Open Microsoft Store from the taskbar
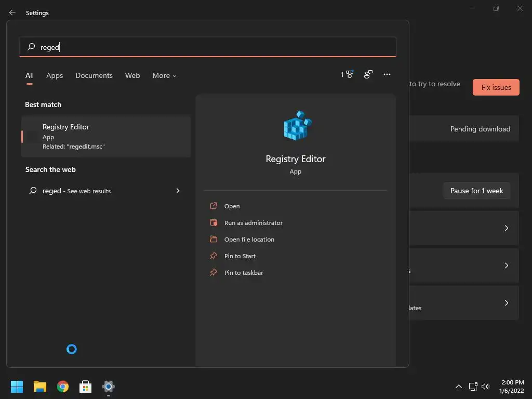 tap(86, 387)
